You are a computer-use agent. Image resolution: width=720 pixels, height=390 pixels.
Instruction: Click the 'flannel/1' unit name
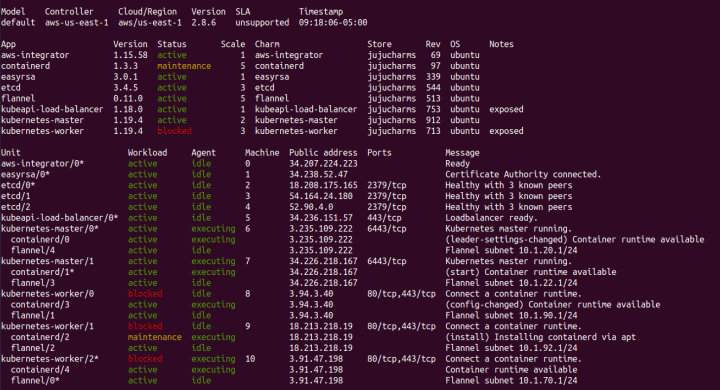[x=33, y=316]
